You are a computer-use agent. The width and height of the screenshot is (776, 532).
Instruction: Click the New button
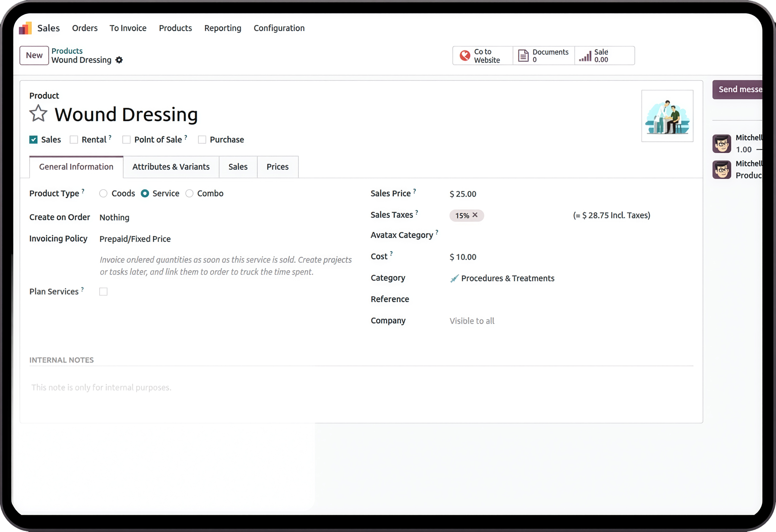(34, 55)
